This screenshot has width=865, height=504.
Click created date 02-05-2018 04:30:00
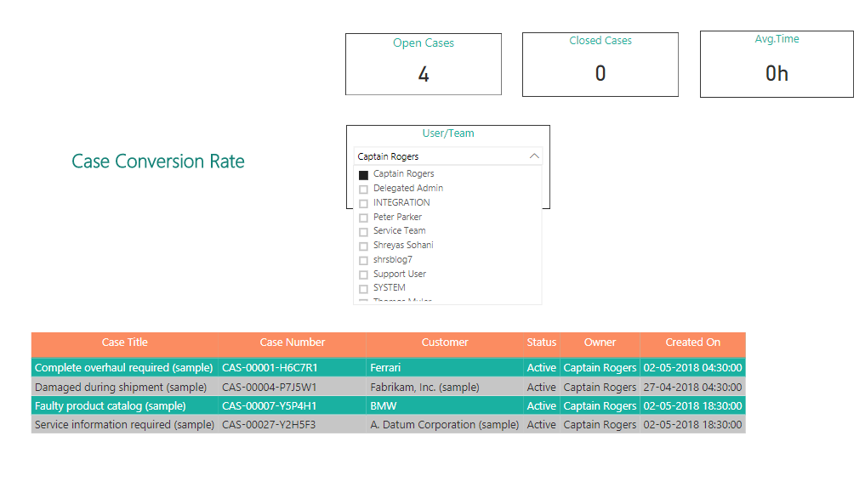pos(692,368)
